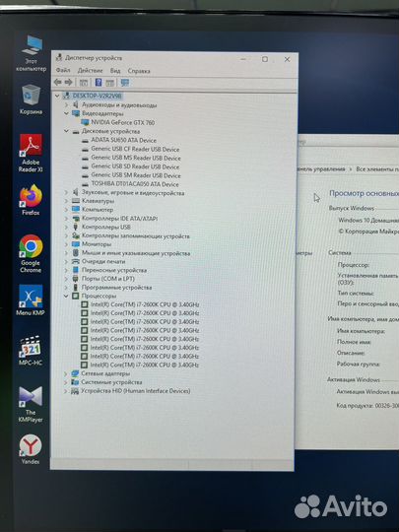Select Контроллеры запоминающих устройств row
The height and width of the screenshot is (532, 399).
(x=135, y=235)
